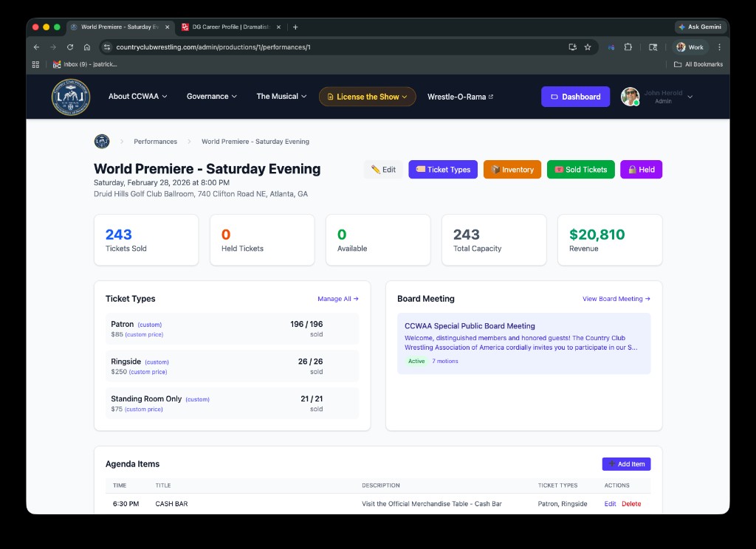Viewport: 756px width, 549px height.
Task: Click the breadcrumb logo icon above the title
Action: coord(101,141)
